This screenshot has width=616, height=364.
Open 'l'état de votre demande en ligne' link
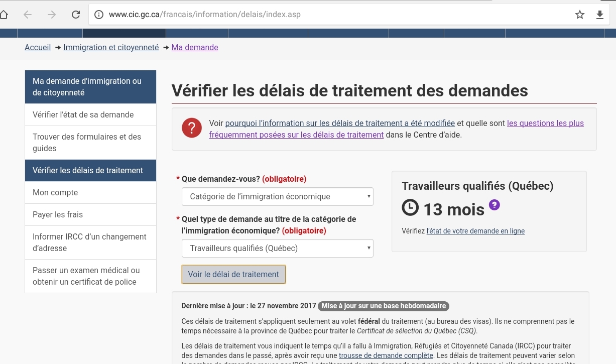click(x=475, y=231)
